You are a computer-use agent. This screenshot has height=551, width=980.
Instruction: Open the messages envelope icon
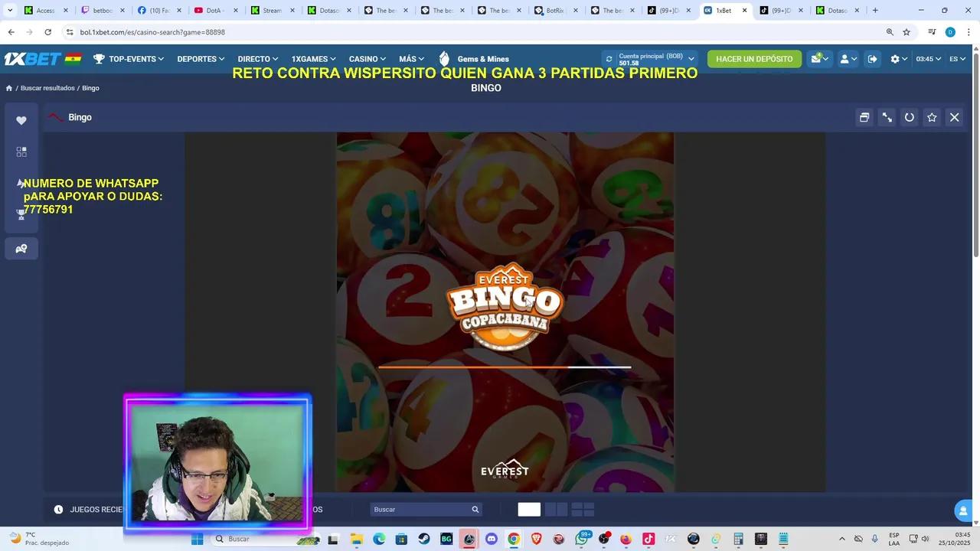click(x=819, y=59)
